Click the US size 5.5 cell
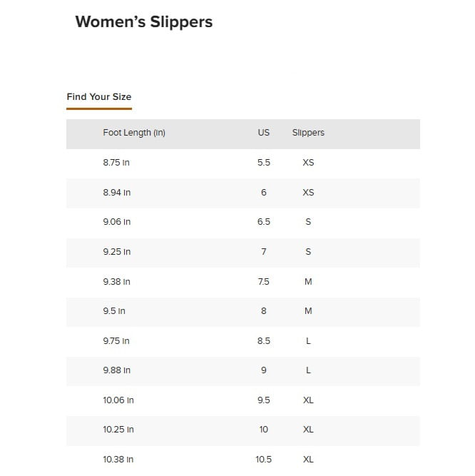The image size is (475, 476). click(x=264, y=163)
